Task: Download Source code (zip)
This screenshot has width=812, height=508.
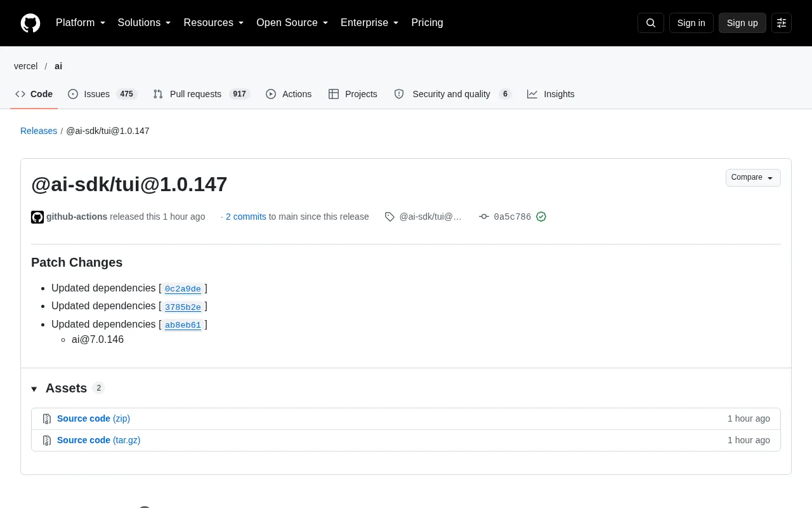Action: pyautogui.click(x=93, y=418)
